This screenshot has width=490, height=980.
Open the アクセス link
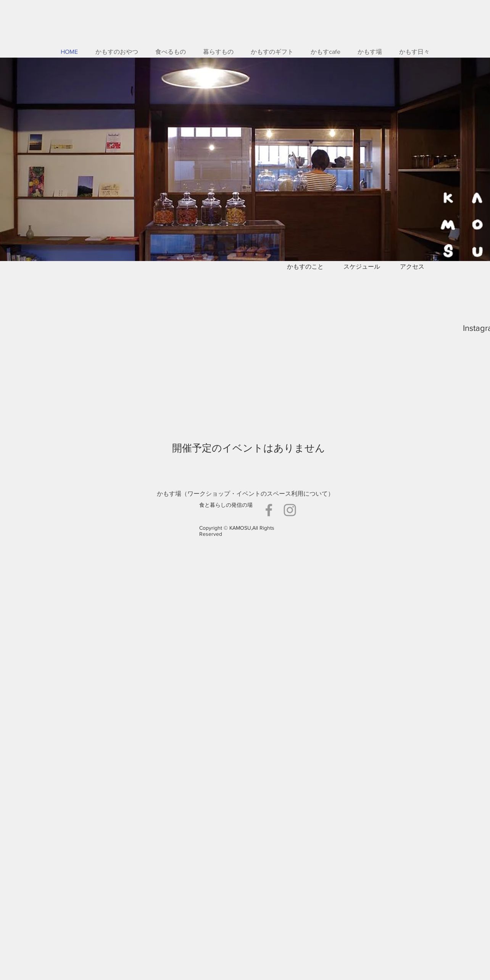[x=412, y=267]
